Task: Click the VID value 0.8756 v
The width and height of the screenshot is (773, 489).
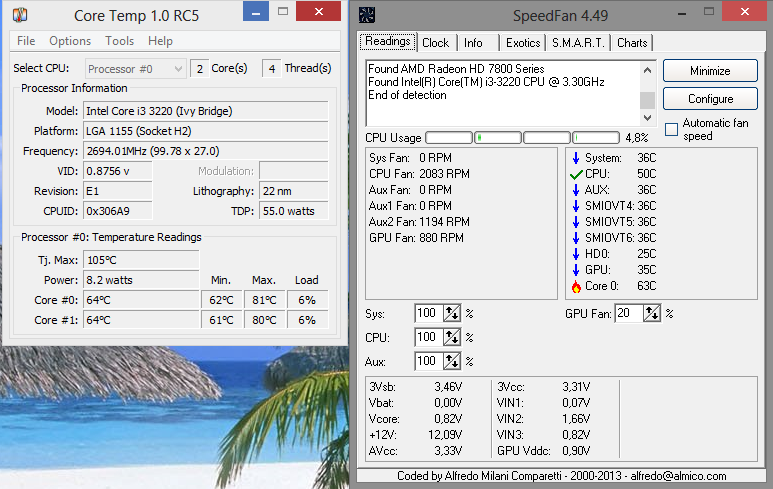Action: 118,171
